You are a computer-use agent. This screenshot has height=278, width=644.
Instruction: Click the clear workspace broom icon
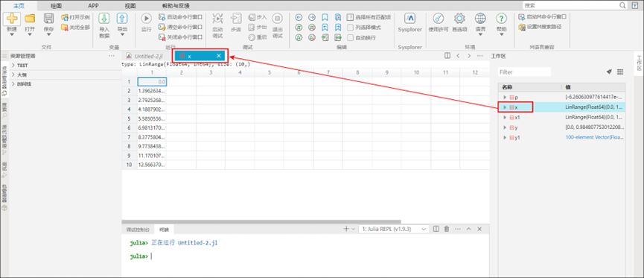coord(610,72)
